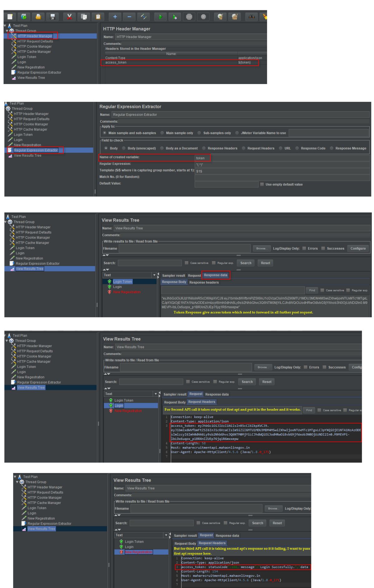
Task: Click the Configure button
Action: (x=358, y=248)
